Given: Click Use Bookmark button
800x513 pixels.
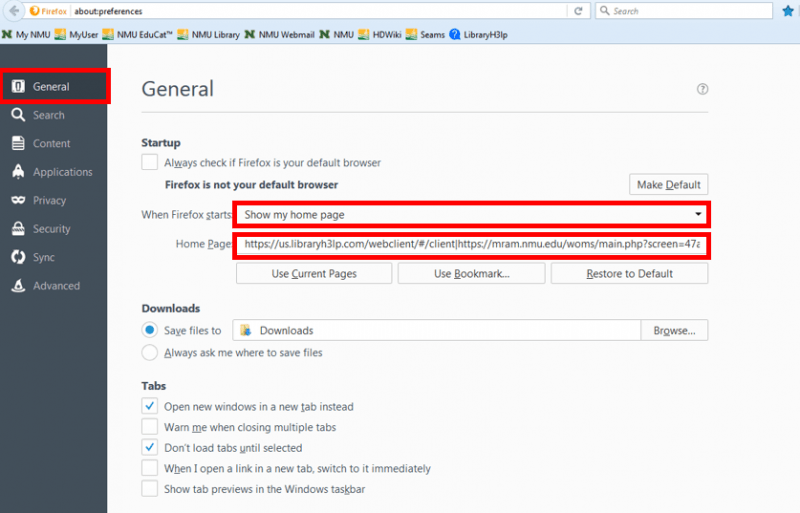Looking at the screenshot, I should tap(471, 274).
